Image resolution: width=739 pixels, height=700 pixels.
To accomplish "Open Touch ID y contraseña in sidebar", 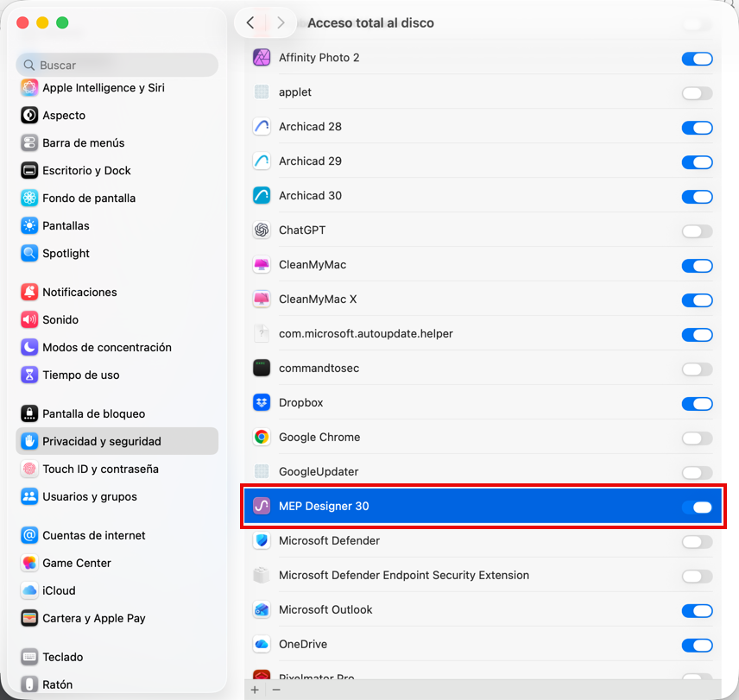I will (117, 470).
